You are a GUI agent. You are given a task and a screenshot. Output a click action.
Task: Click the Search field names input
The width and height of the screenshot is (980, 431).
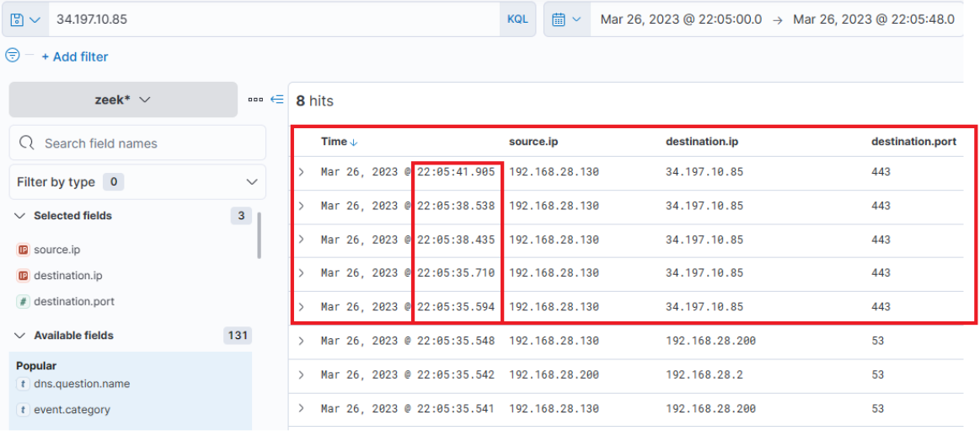[x=143, y=143]
